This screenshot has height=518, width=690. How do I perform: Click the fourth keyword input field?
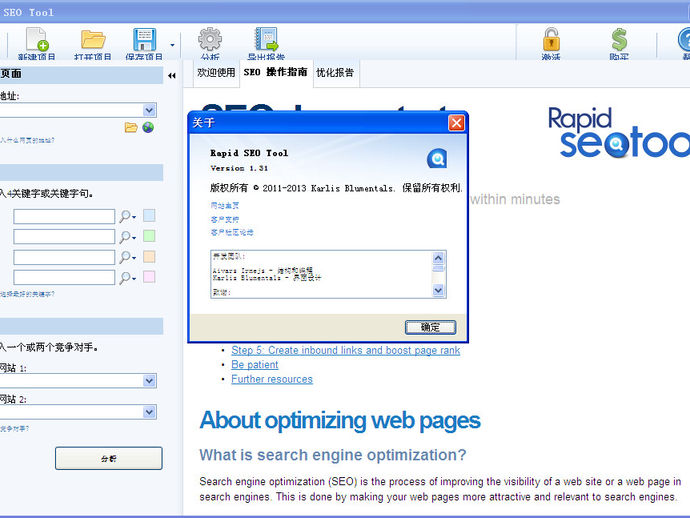(x=64, y=278)
